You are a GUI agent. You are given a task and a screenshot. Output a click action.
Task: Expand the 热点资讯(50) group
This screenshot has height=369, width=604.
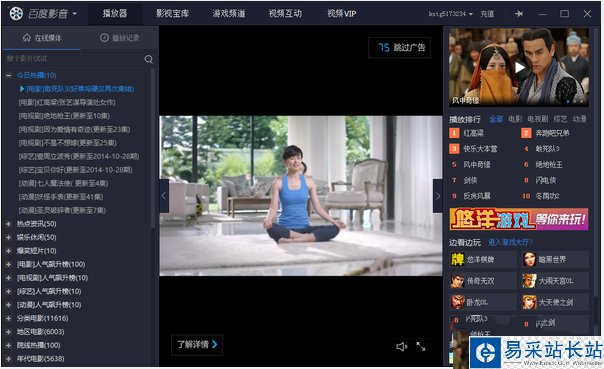[8, 224]
